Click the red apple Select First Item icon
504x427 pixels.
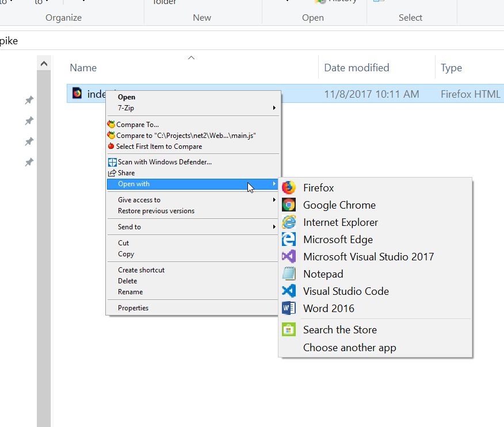[111, 146]
